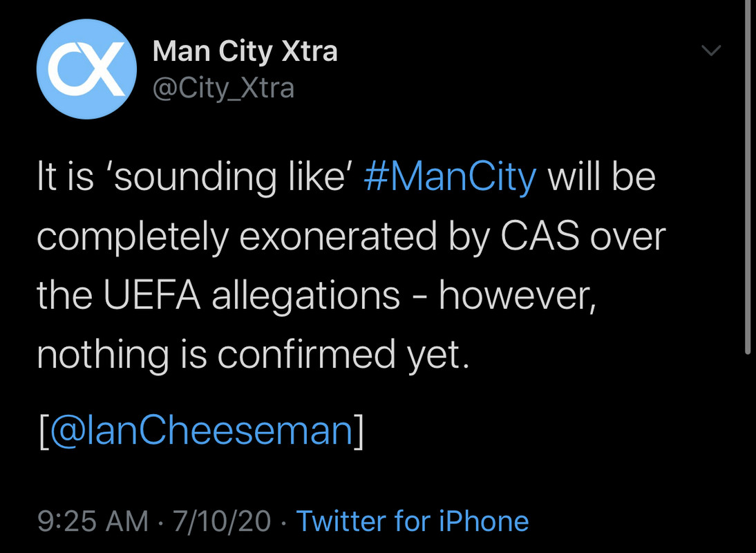Open the #ManCity hashtag link

point(449,178)
